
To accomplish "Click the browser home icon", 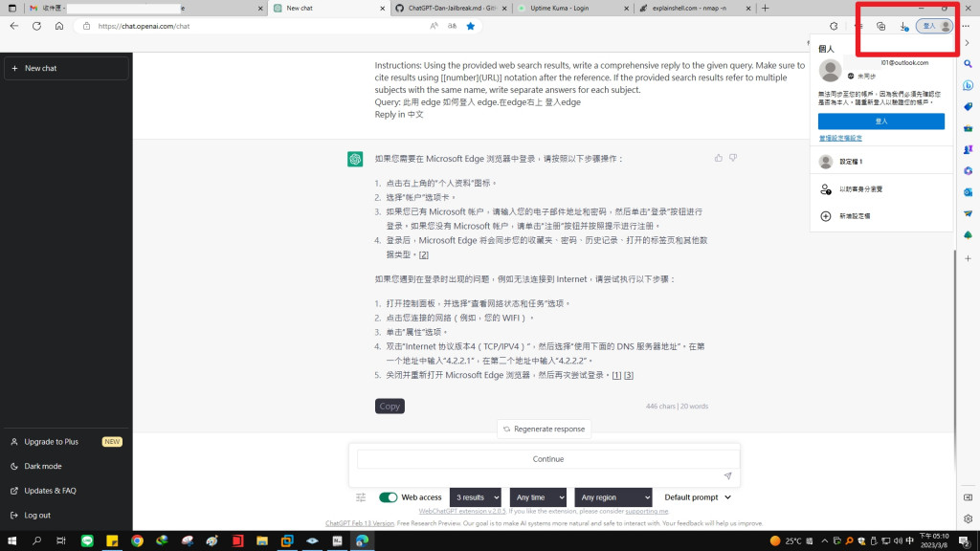I will point(59,26).
